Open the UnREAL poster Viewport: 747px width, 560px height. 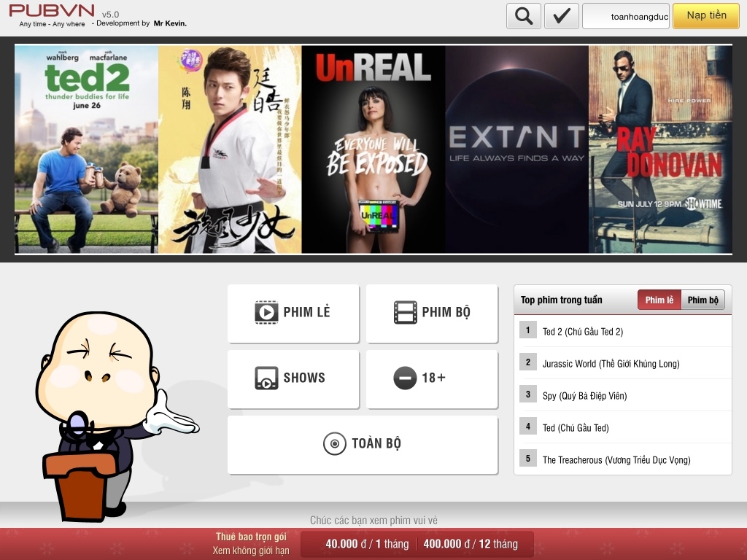click(x=373, y=149)
